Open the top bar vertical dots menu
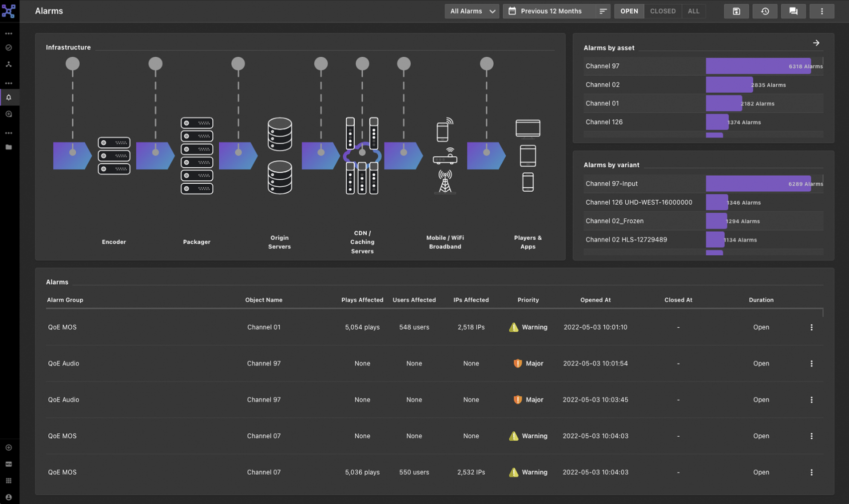Image resolution: width=849 pixels, height=504 pixels. (x=822, y=11)
